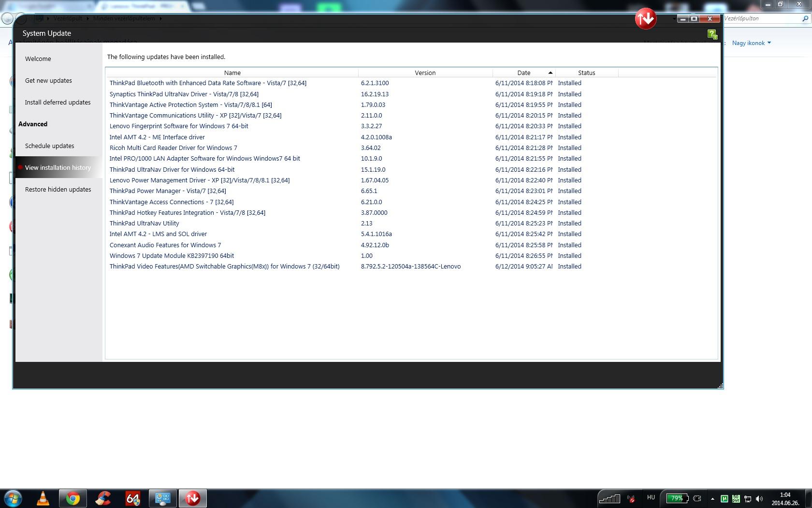Go to Welcome page
This screenshot has width=812, height=508.
point(38,59)
